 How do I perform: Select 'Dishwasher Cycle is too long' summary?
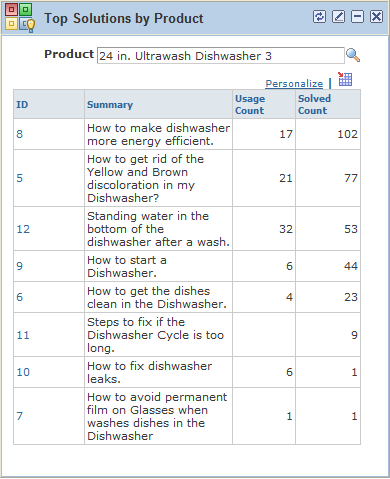(155, 335)
